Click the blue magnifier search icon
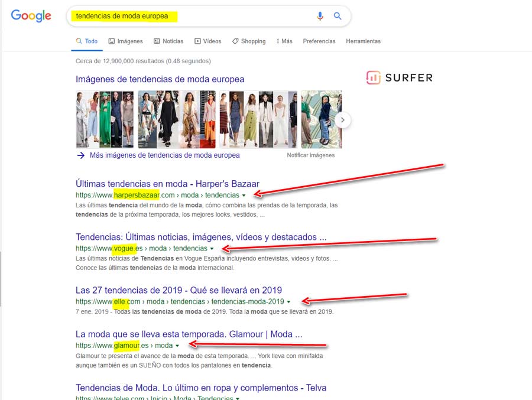Image resolution: width=532 pixels, height=400 pixels. coord(338,16)
